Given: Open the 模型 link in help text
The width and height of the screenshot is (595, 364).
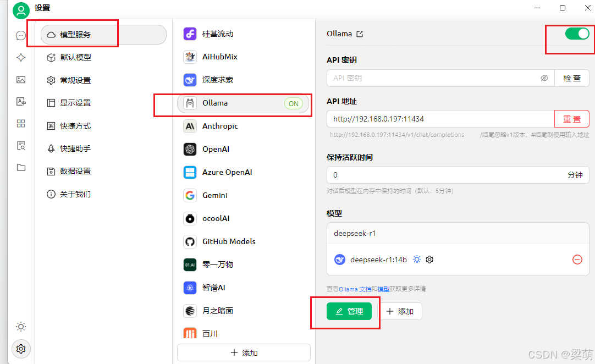Looking at the screenshot, I should 383,289.
